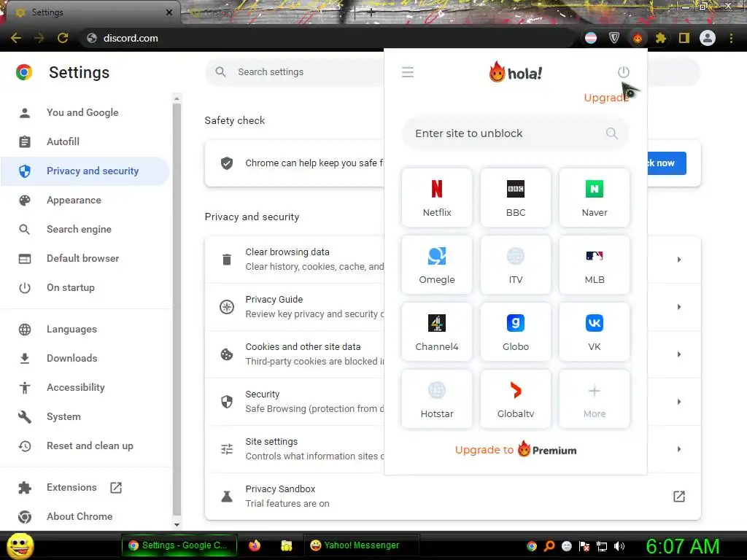Click sidebar scrollbar down arrow
747x560 pixels.
pos(177,525)
